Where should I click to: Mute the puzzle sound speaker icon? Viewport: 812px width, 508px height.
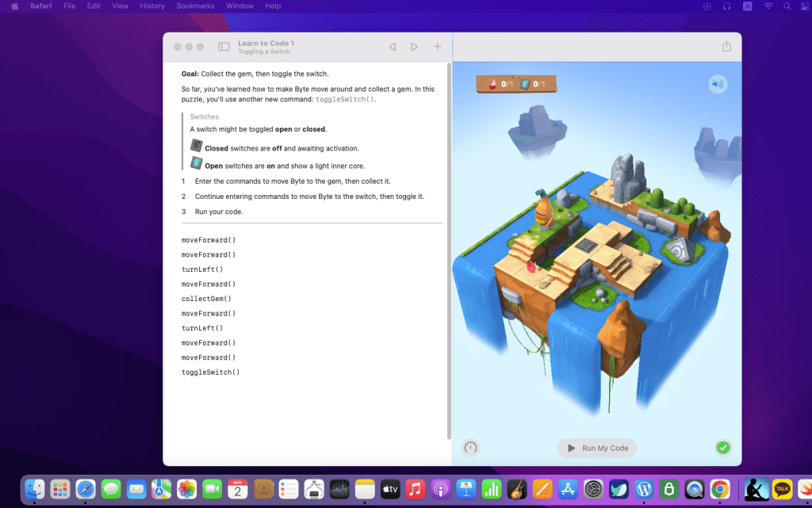click(718, 84)
